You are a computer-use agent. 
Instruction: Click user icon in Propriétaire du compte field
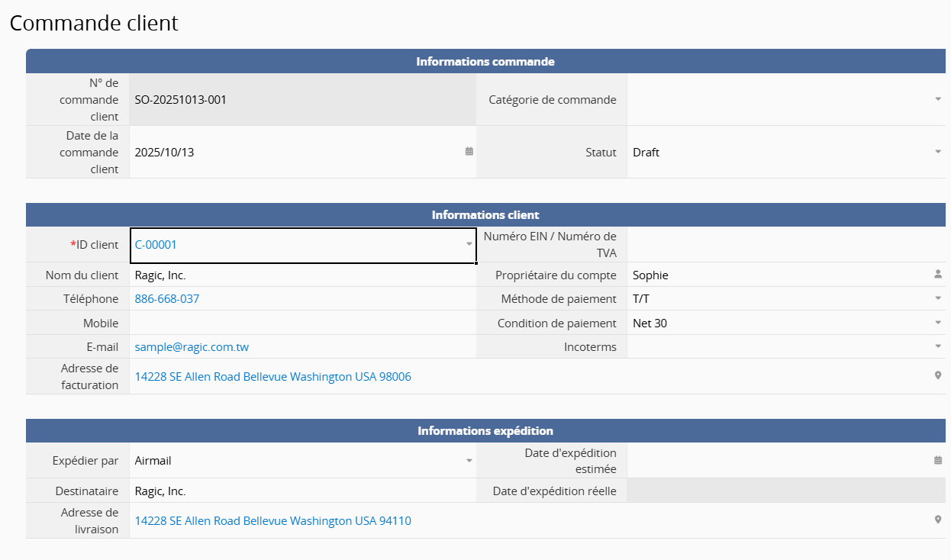pos(938,274)
